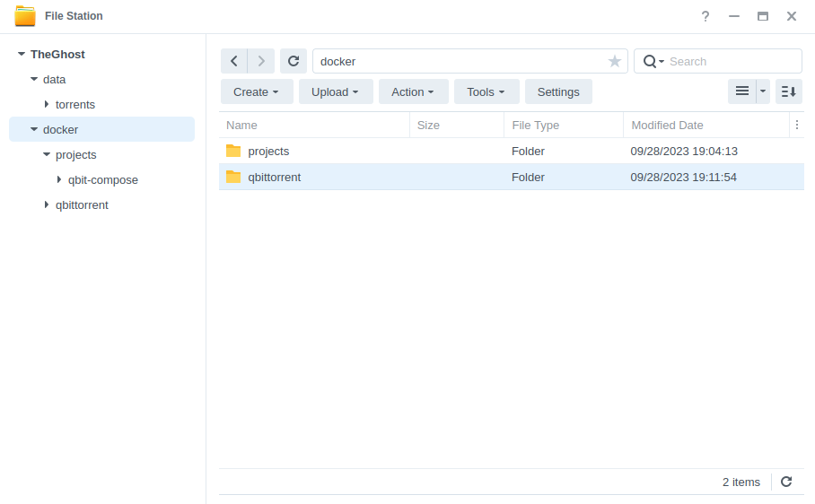Collapse the docker tree node arrow
Viewport: 815px width, 504px height.
pos(34,129)
